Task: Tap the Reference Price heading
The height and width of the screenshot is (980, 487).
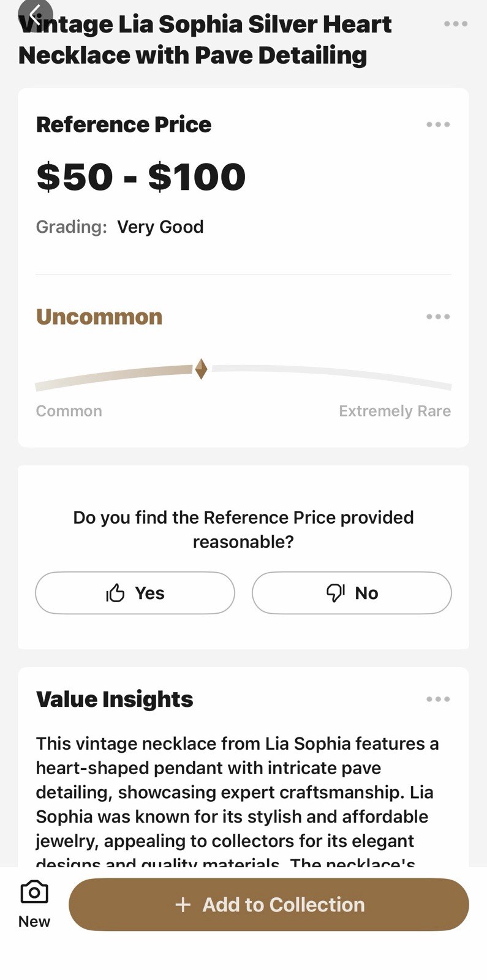Action: (x=124, y=124)
